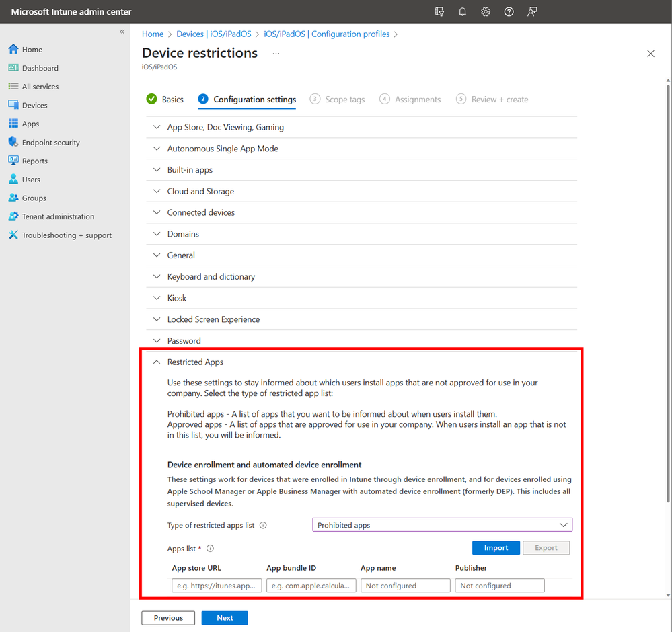
Task: Expand the Domains section
Action: (x=362, y=234)
